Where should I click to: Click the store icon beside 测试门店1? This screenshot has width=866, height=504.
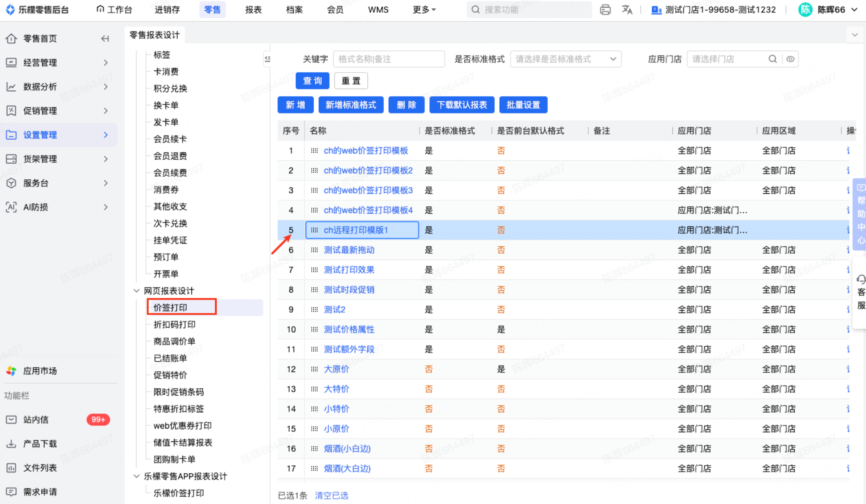pyautogui.click(x=656, y=10)
